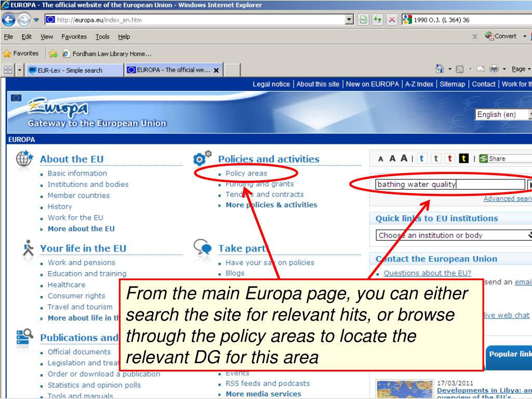The image size is (532, 399).
Task: Switch to the EUR-Lex Simple search tab
Action: 74,70
